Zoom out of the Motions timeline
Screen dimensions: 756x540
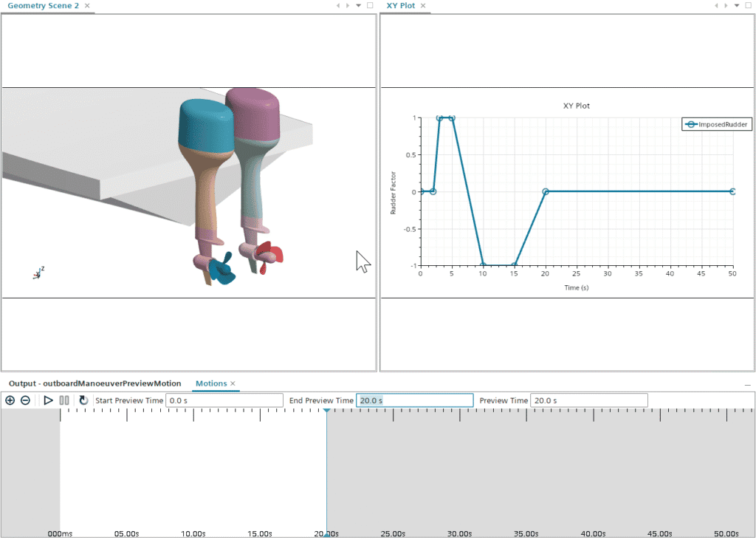[25, 400]
